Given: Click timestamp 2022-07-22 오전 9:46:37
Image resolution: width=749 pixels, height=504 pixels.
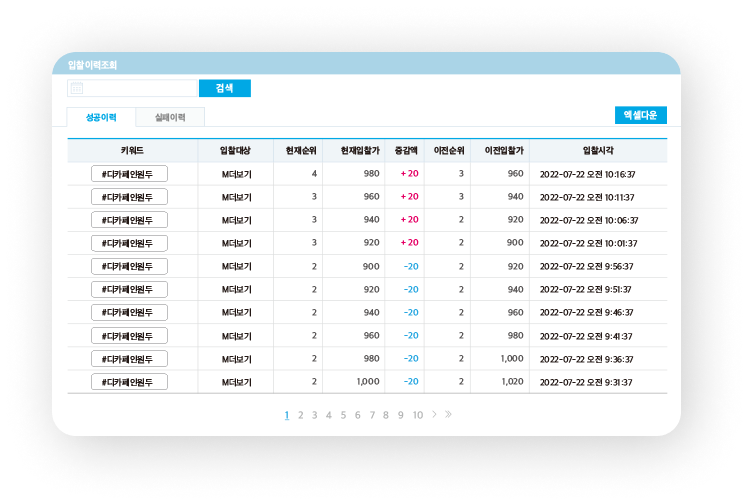Looking at the screenshot, I should [587, 312].
